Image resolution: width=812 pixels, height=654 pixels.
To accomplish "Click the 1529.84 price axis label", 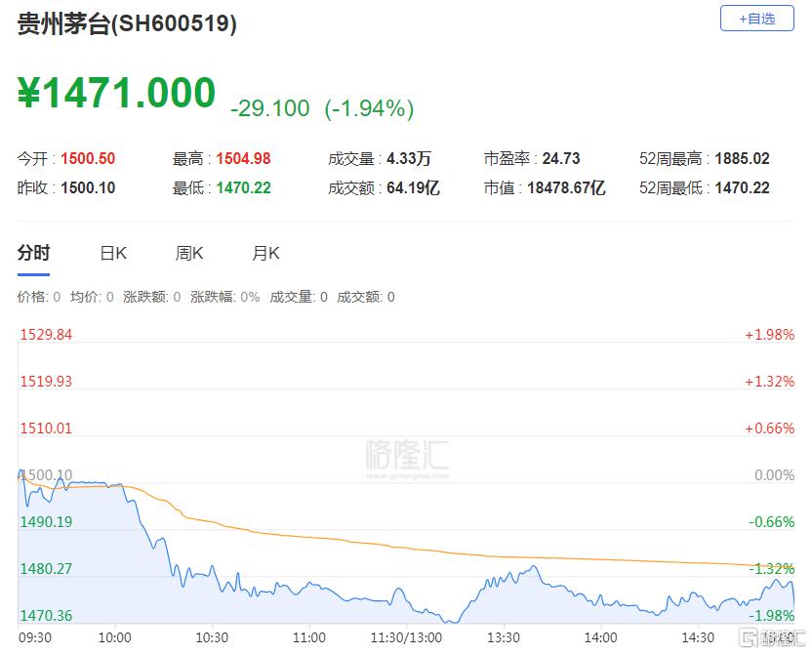I will pyautogui.click(x=46, y=335).
